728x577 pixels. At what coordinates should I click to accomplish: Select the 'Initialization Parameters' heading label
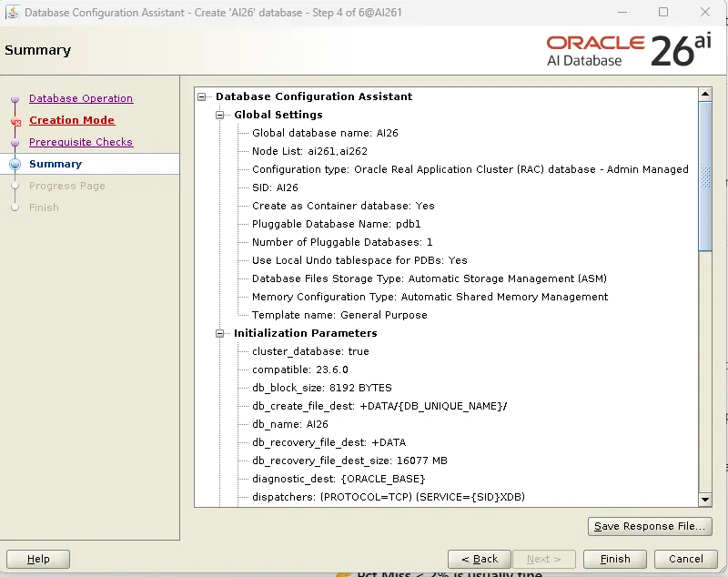[306, 333]
